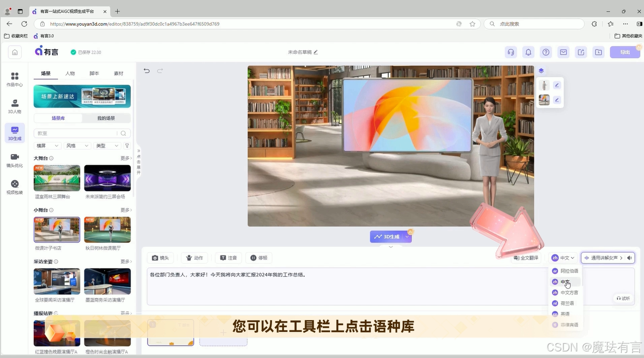Open the 横屏 orientation dropdown
The height and width of the screenshot is (358, 644).
47,146
